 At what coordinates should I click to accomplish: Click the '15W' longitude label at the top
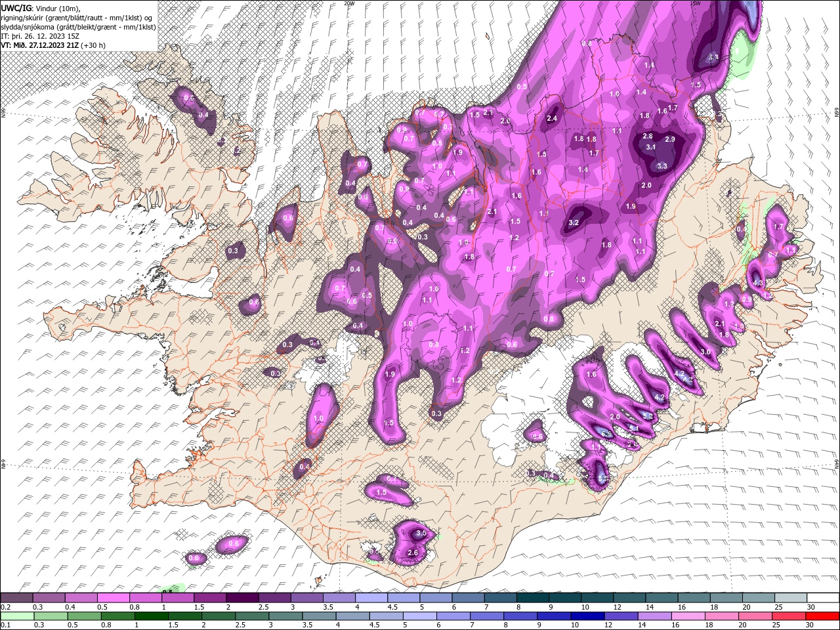(x=694, y=3)
